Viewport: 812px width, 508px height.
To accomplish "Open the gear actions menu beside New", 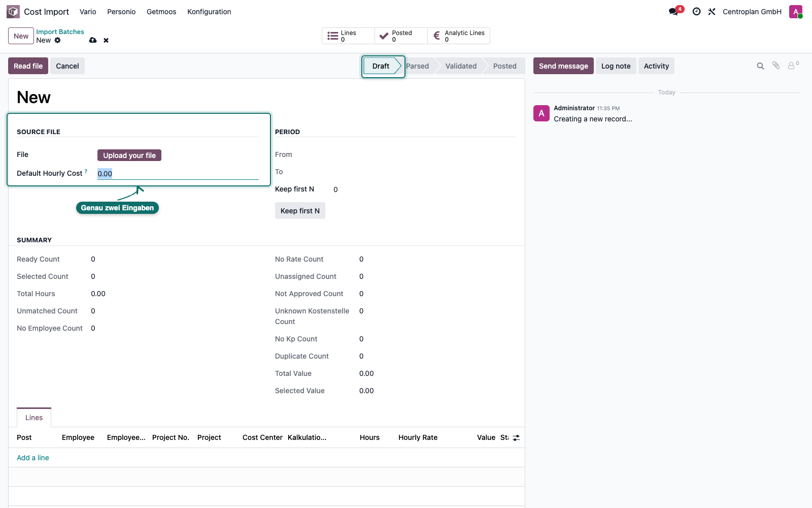I will point(57,40).
